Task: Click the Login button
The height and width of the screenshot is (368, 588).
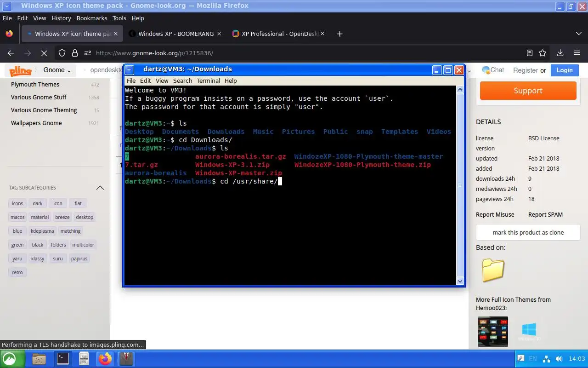Action: 565,70
